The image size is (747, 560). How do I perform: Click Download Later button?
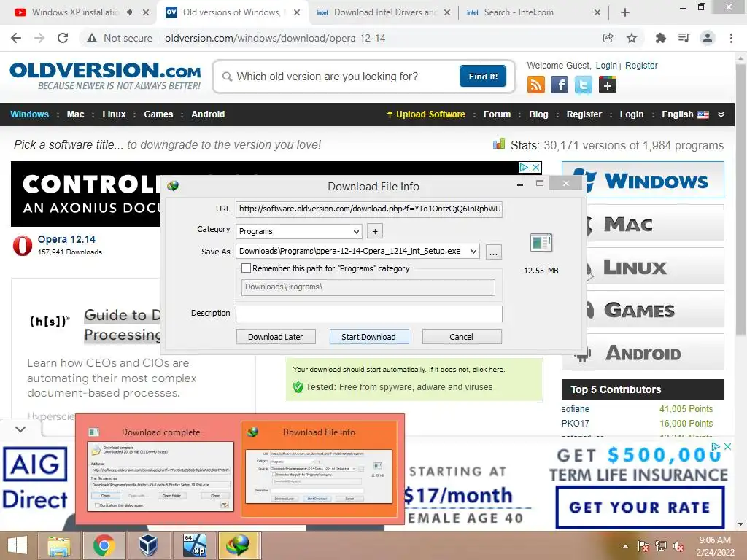click(275, 337)
